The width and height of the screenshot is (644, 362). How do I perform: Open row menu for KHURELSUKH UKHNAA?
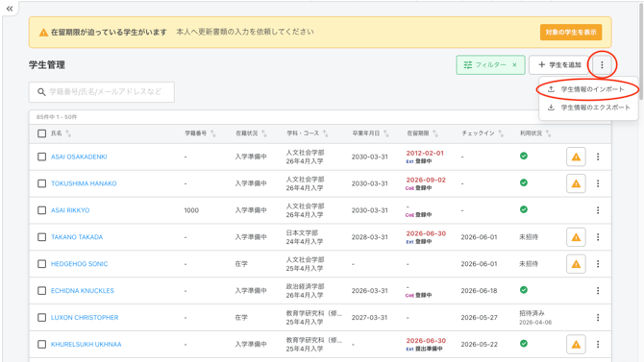[x=598, y=345]
